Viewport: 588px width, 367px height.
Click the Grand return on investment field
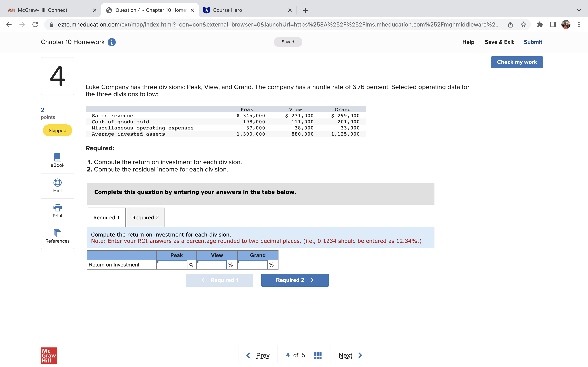point(252,265)
